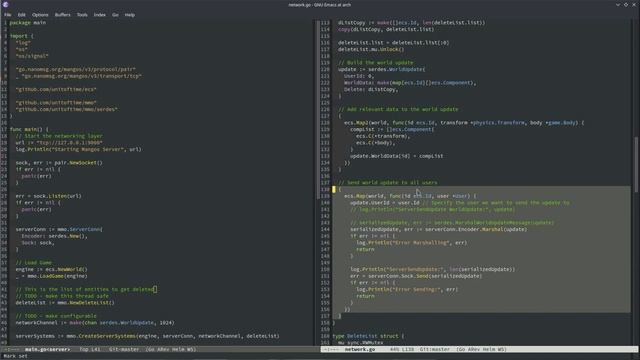Click the major mode list in main.go mode line
This screenshot has height=360, width=640.
[171, 349]
